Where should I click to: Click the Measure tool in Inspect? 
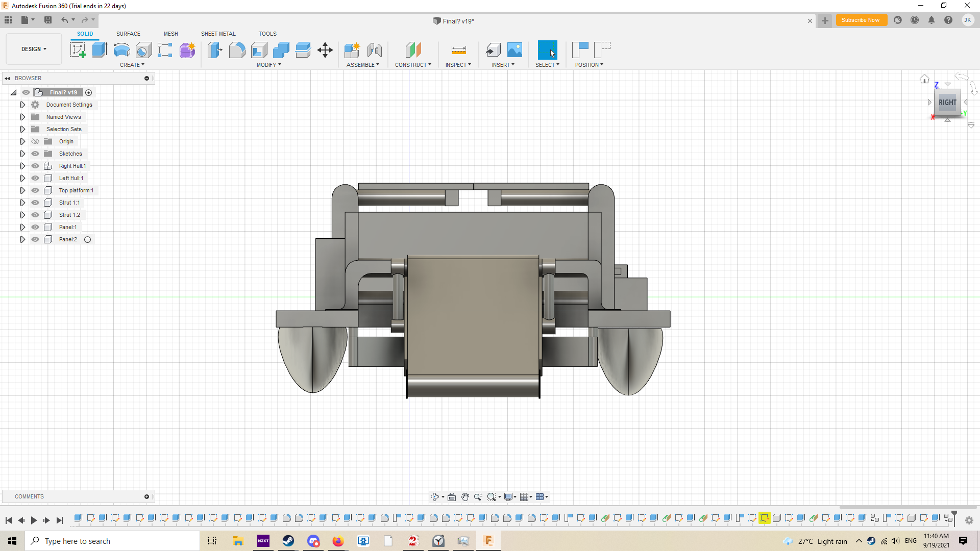(x=458, y=50)
